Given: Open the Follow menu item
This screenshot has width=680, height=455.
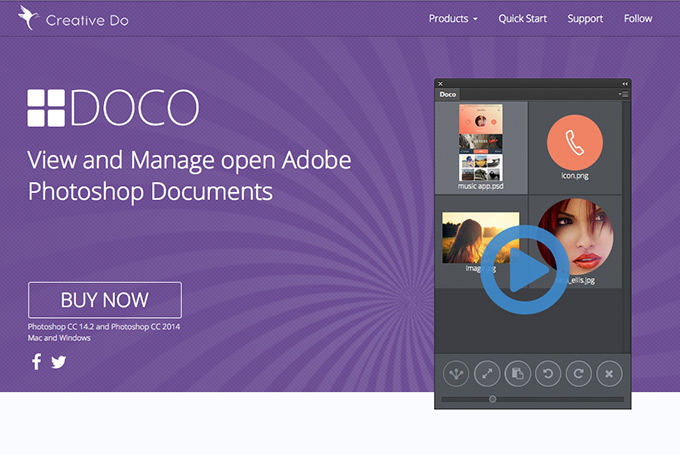Looking at the screenshot, I should [x=638, y=19].
